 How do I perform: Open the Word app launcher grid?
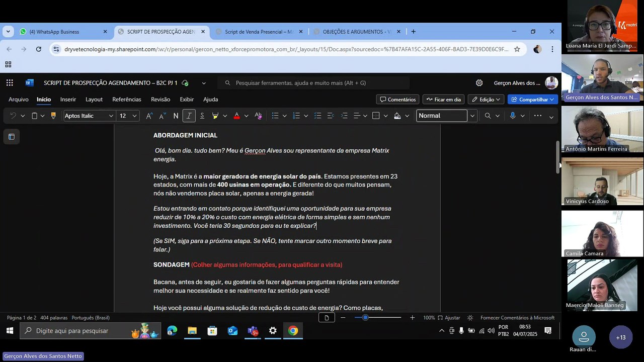10,83
